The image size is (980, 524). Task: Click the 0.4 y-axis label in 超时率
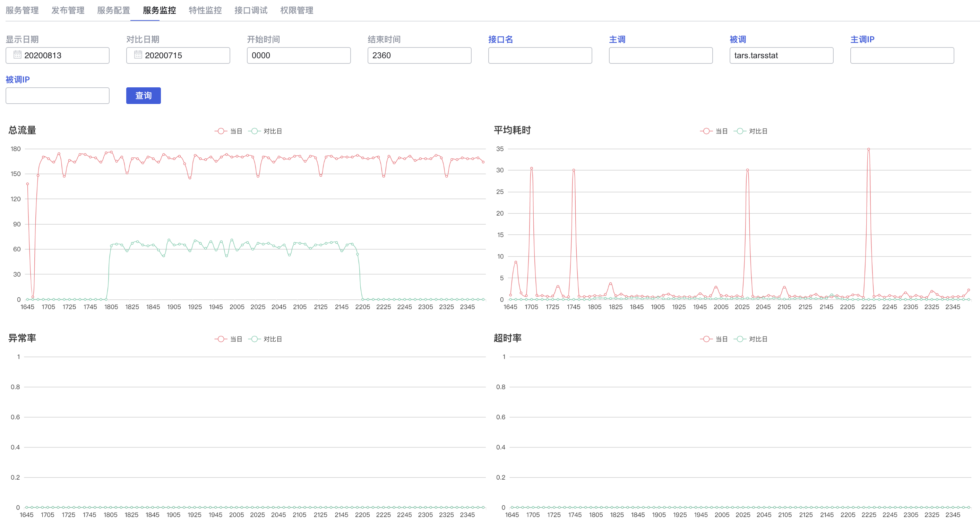501,447
